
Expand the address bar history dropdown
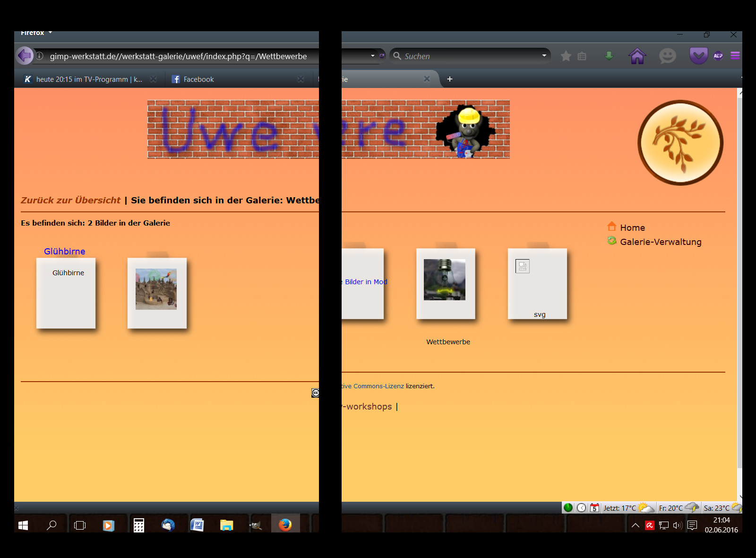[x=373, y=56]
